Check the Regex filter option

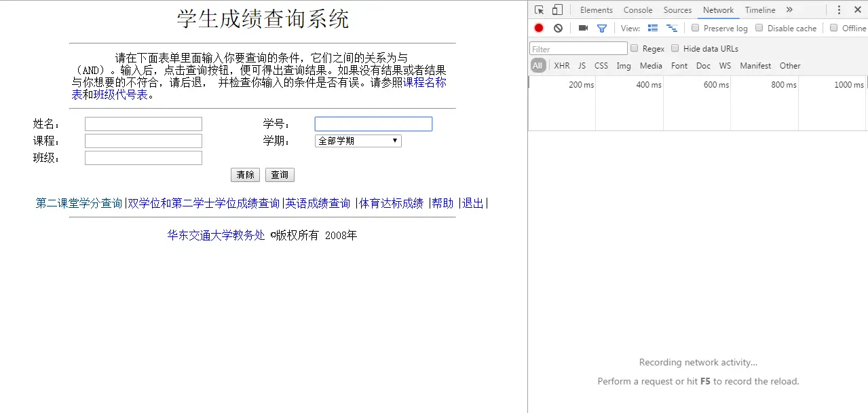point(635,48)
